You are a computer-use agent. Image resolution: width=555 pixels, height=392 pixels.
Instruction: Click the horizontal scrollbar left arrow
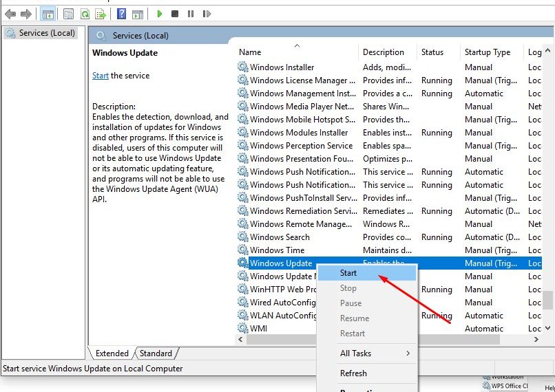[x=240, y=339]
